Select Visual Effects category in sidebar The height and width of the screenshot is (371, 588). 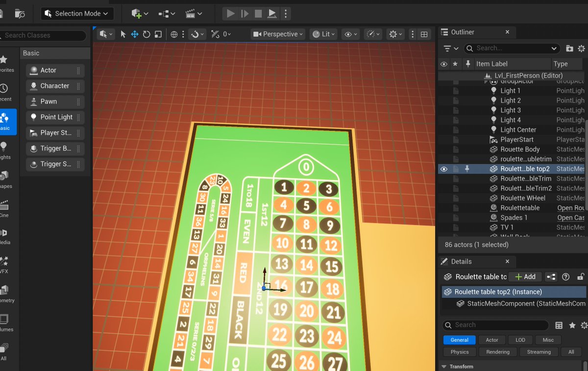tap(5, 265)
